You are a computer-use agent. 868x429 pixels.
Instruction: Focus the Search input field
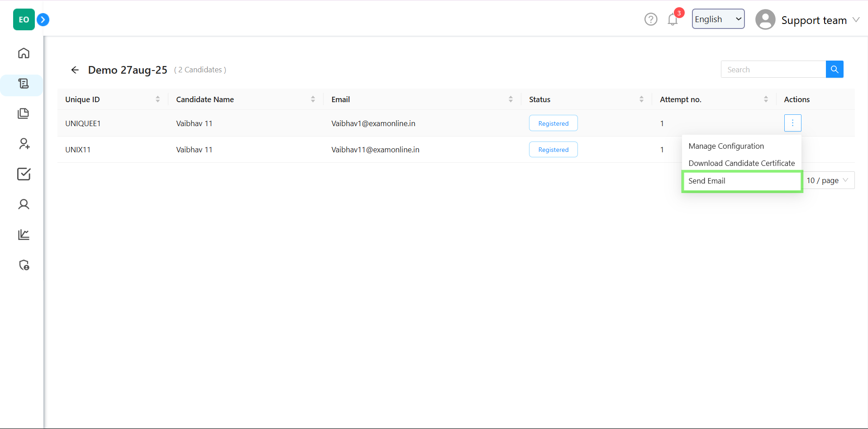(x=773, y=70)
